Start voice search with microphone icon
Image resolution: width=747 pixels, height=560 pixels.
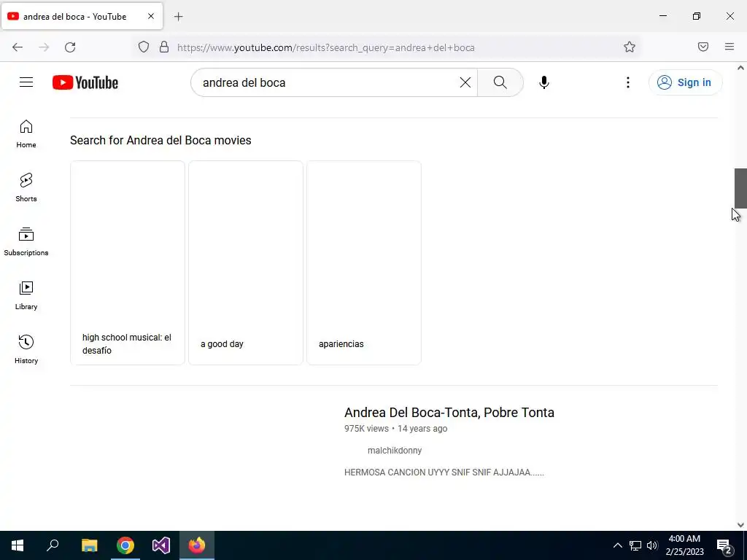tap(544, 82)
